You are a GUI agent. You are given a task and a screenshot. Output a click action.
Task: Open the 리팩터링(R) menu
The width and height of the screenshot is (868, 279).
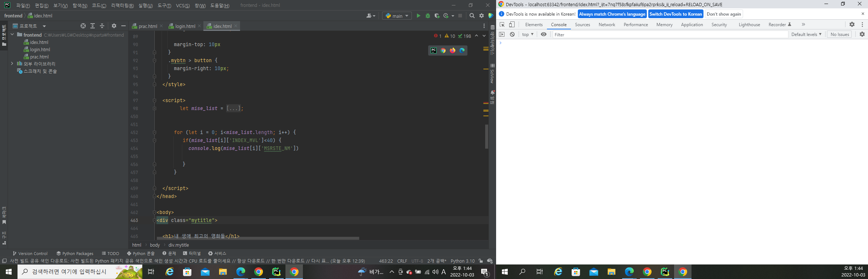[x=122, y=5]
